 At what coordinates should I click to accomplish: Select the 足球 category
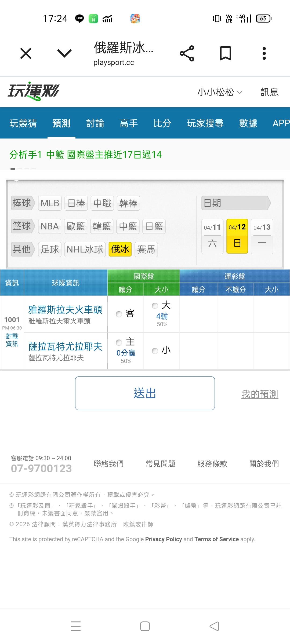[50, 249]
